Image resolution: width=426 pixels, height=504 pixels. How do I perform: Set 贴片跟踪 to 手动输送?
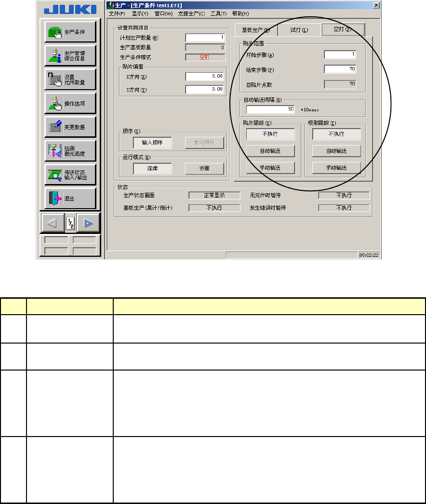pyautogui.click(x=270, y=168)
